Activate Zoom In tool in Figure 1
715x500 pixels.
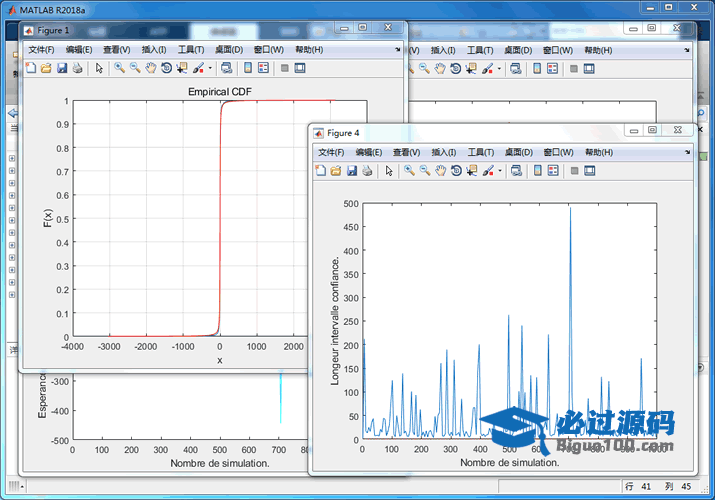pyautogui.click(x=119, y=68)
